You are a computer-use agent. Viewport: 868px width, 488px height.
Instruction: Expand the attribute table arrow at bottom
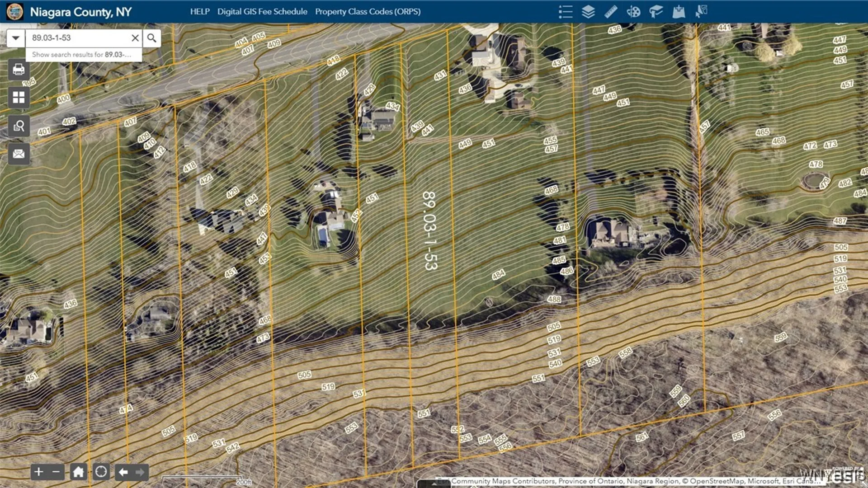coord(433,483)
